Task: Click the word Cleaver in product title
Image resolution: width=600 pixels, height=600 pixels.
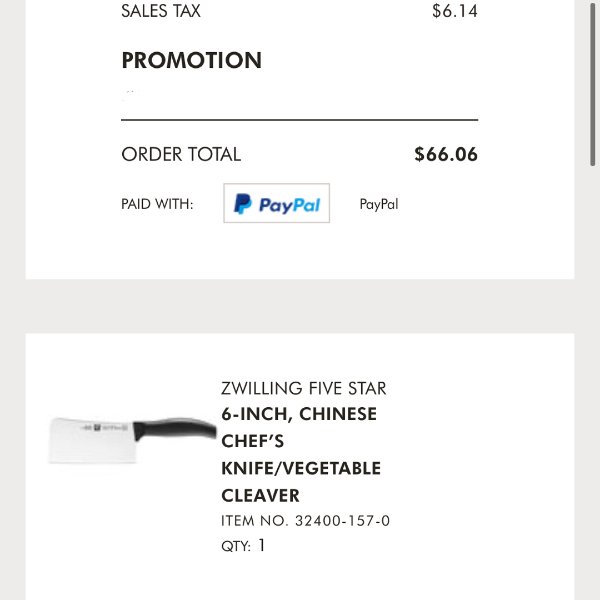Action: click(260, 496)
